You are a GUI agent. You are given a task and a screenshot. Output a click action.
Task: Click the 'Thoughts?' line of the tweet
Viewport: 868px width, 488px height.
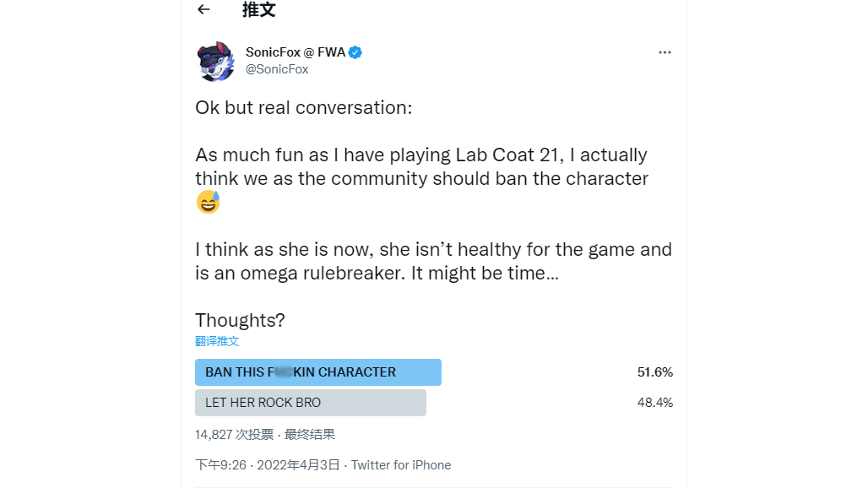pyautogui.click(x=240, y=320)
